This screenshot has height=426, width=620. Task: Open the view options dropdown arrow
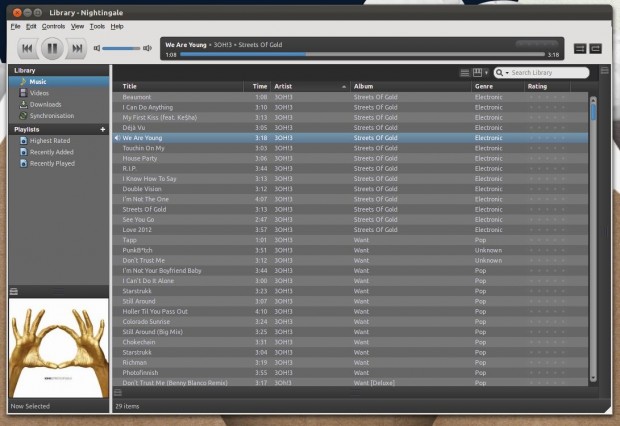click(x=486, y=73)
